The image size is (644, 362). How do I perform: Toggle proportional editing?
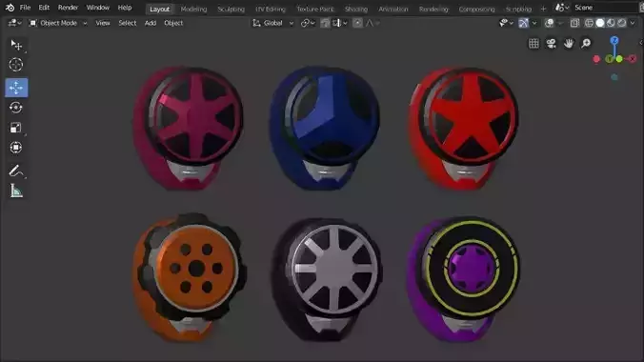pyautogui.click(x=358, y=23)
